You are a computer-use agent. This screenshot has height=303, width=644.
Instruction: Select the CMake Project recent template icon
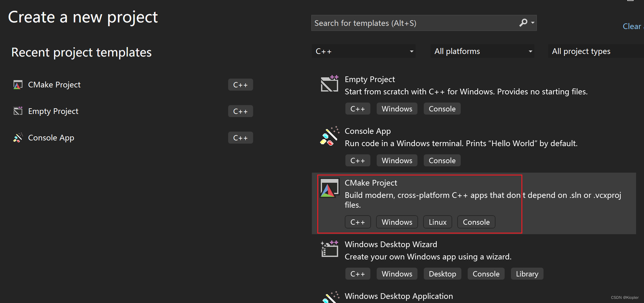(18, 85)
